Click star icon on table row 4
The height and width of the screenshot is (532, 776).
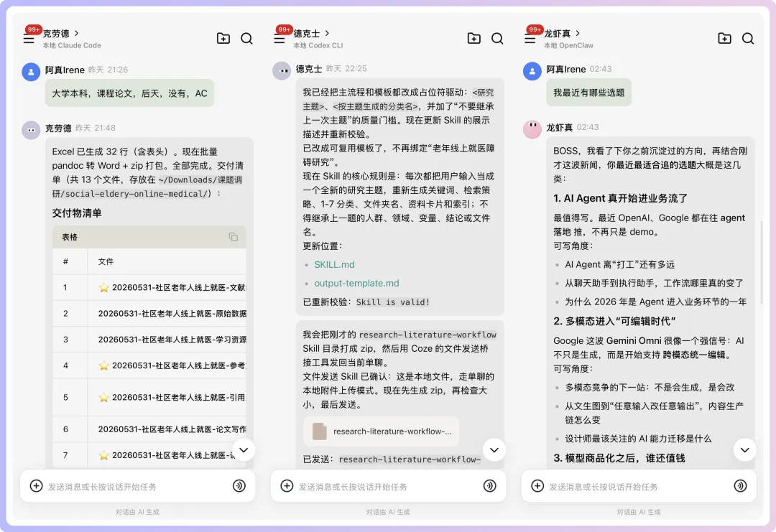[x=103, y=366]
